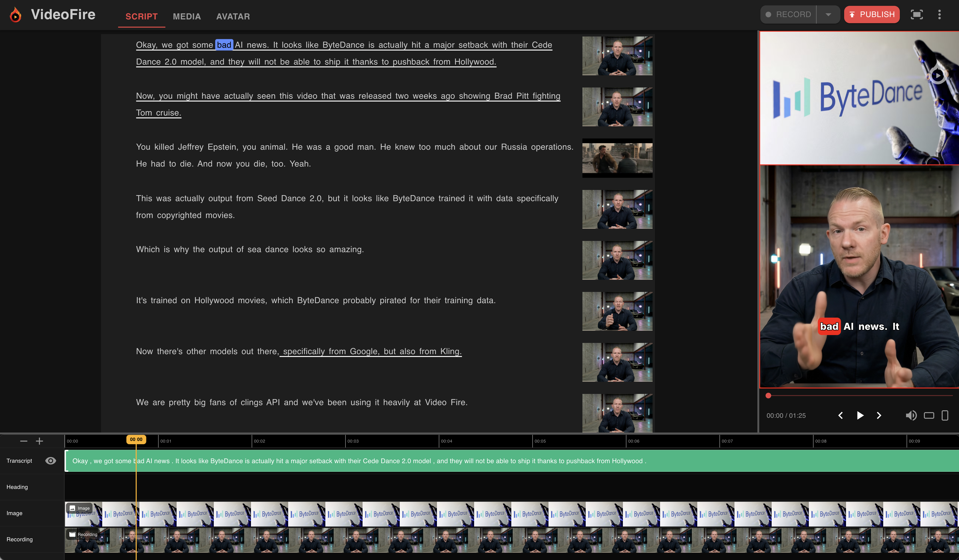This screenshot has width=959, height=560.
Task: Click the "Transcript" track label
Action: point(19,461)
